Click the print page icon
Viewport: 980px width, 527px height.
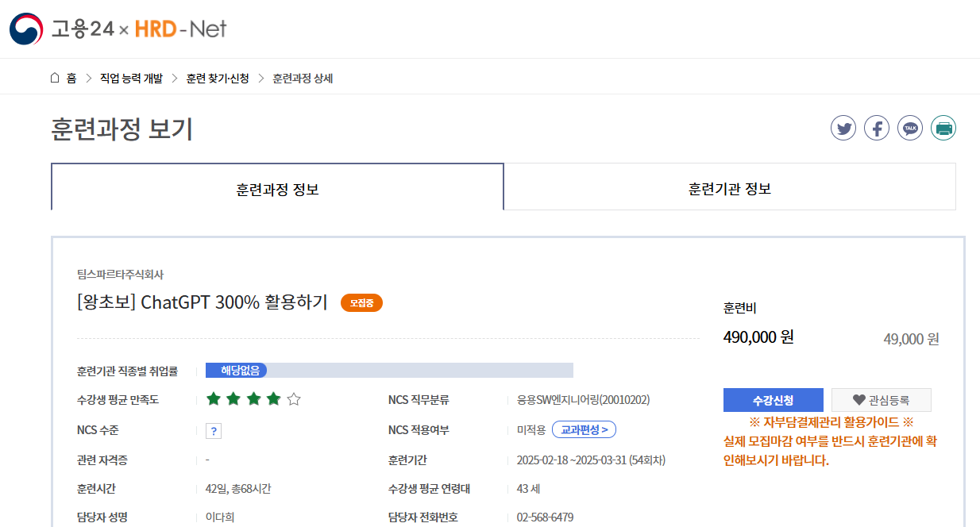943,128
